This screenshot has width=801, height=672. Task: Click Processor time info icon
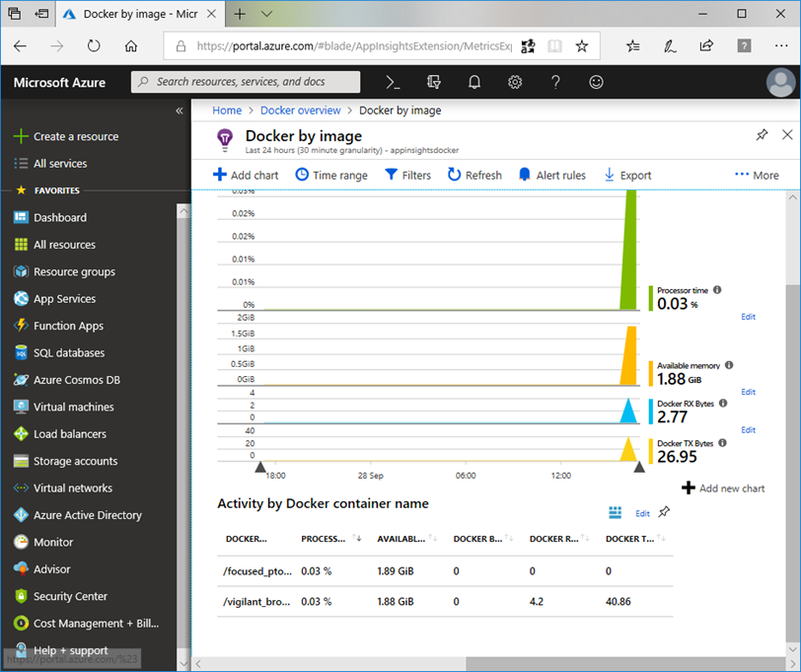(x=717, y=290)
